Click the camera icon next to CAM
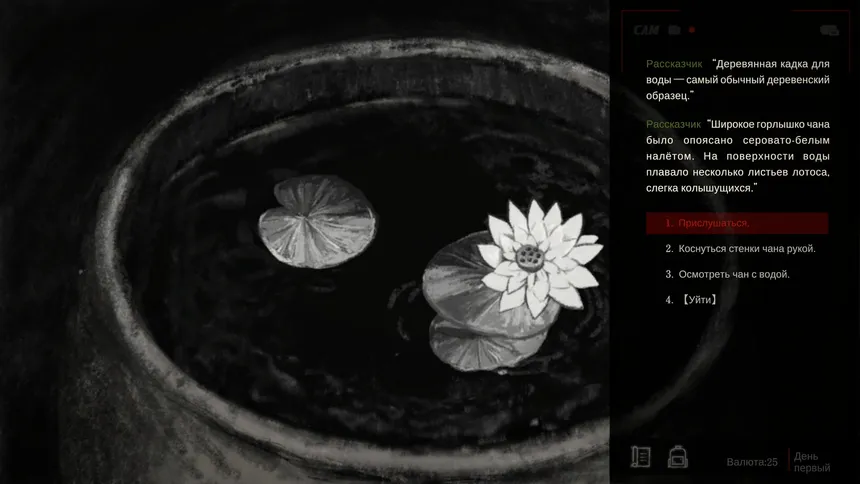Viewport: 860px width, 484px height. click(674, 30)
